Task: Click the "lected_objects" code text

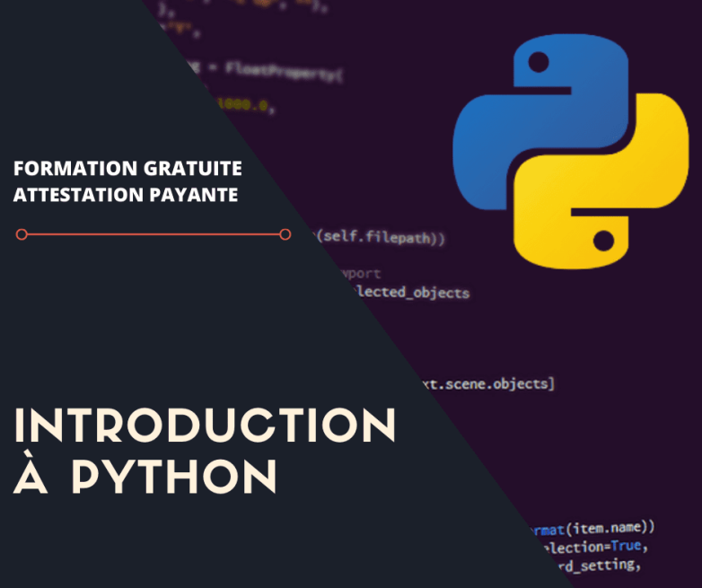Action: [400, 293]
